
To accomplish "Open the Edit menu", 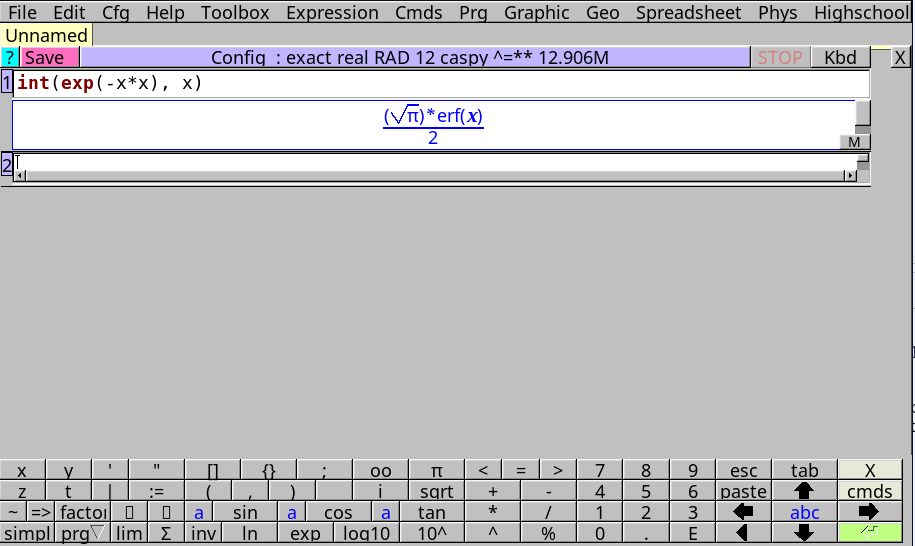I will [x=69, y=12].
